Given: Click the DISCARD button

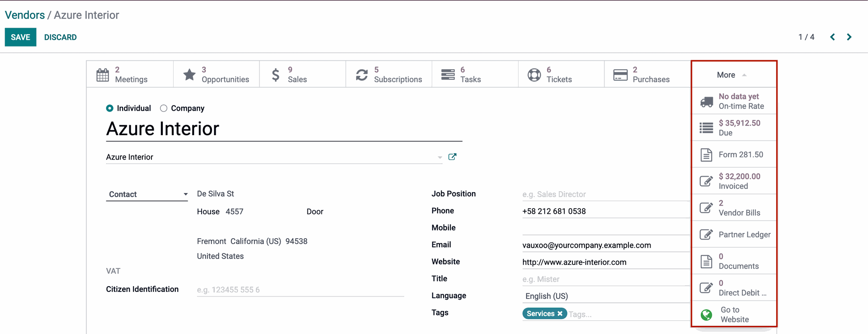Looking at the screenshot, I should 61,37.
